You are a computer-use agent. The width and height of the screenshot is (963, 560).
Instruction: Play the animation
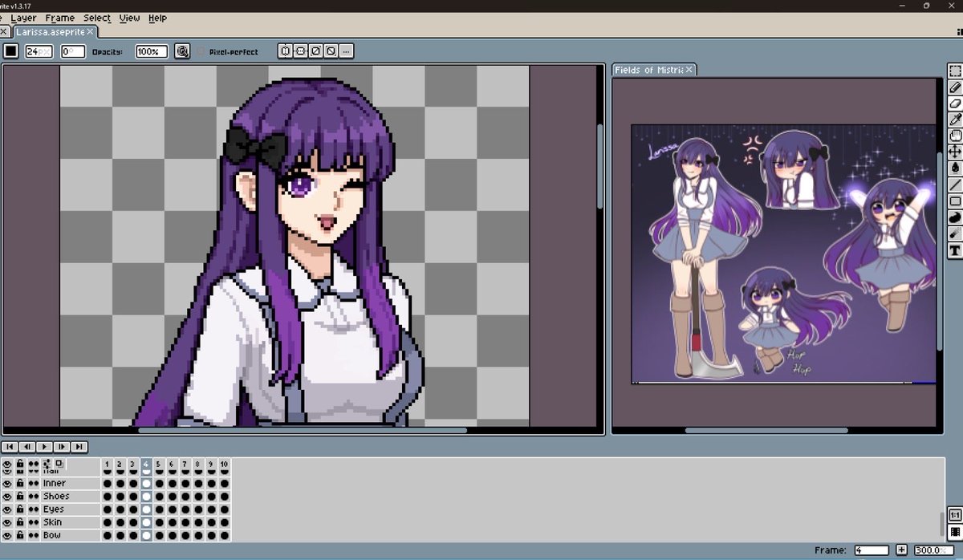click(45, 447)
